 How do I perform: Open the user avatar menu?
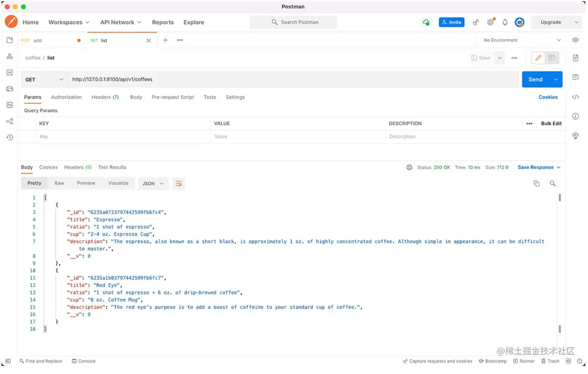pos(520,22)
